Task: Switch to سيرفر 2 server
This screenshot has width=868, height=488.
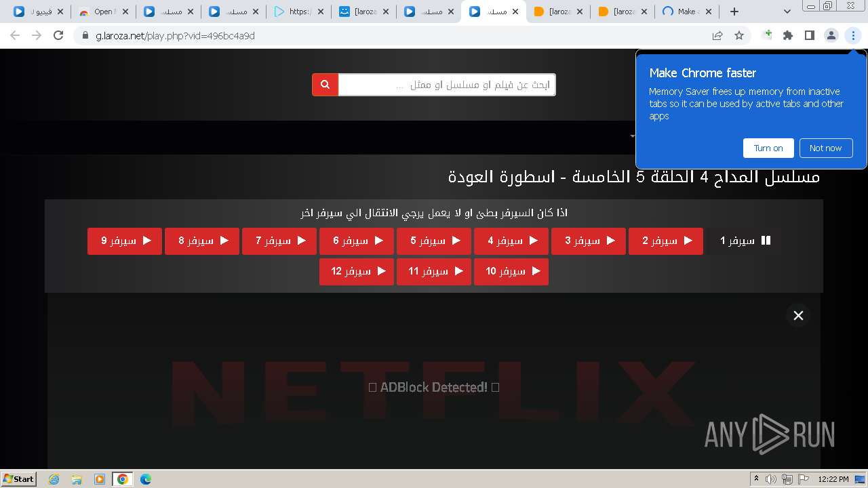Action: tap(666, 241)
